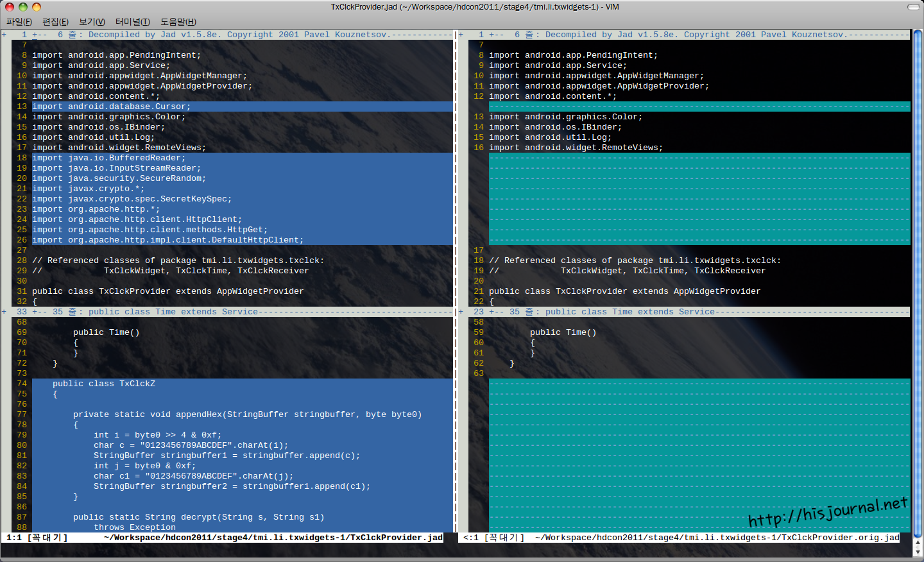Click 'import android.graphics.Color;' in right pane
The image size is (924, 562).
coord(566,117)
